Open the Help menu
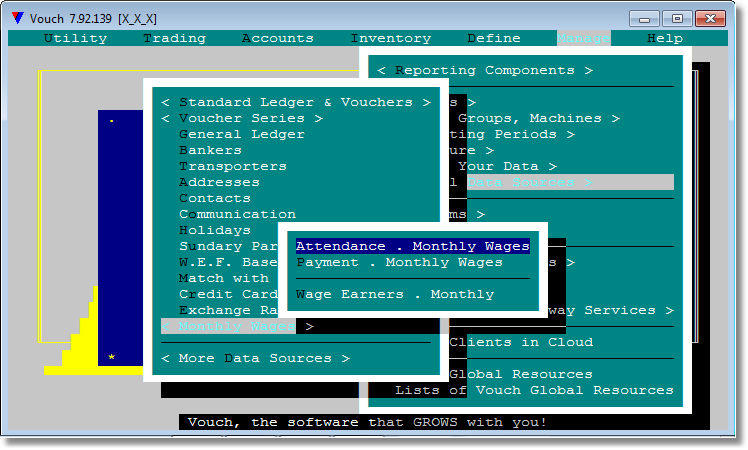This screenshot has width=748, height=450. [x=665, y=38]
